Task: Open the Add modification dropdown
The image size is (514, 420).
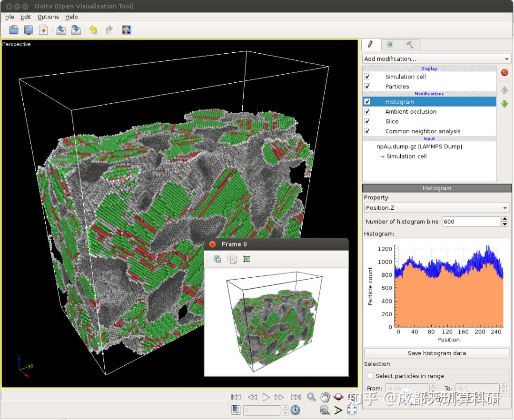Action: pyautogui.click(x=436, y=59)
